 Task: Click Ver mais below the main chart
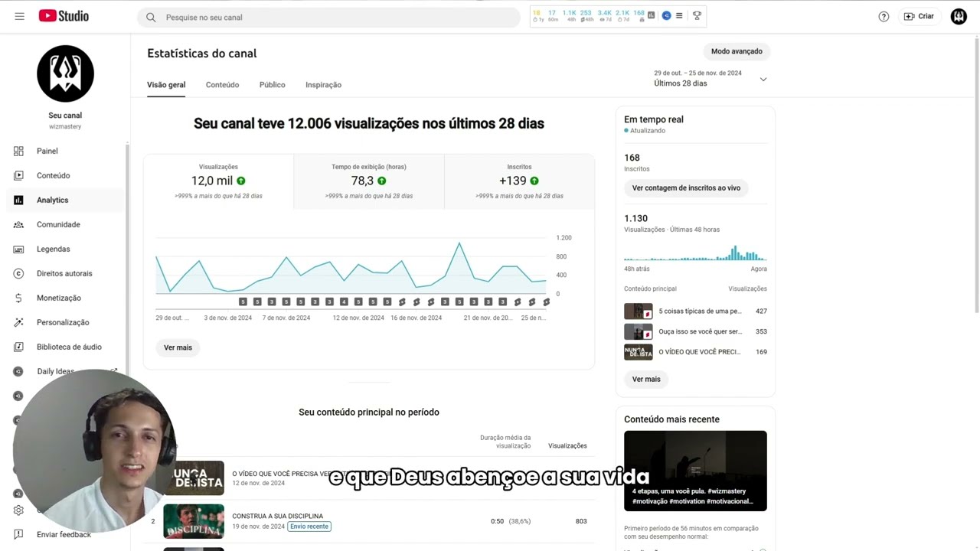point(178,347)
